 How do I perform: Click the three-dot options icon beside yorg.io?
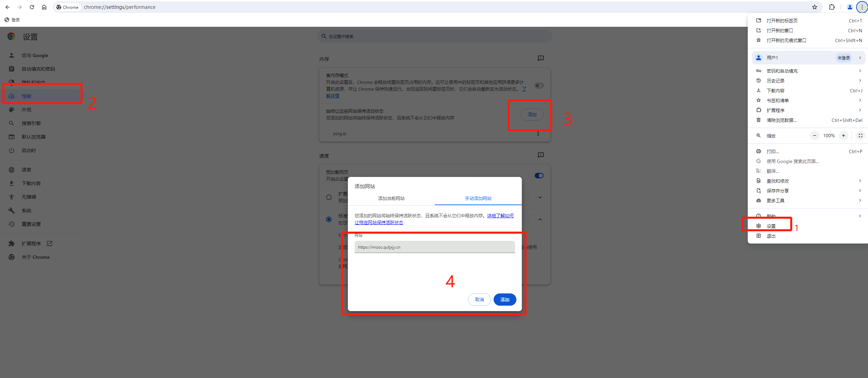538,134
